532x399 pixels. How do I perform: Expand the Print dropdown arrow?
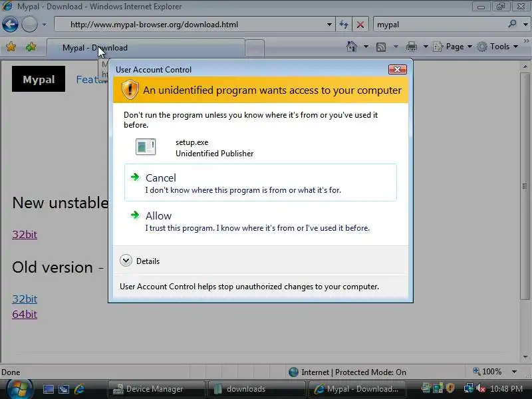click(426, 47)
